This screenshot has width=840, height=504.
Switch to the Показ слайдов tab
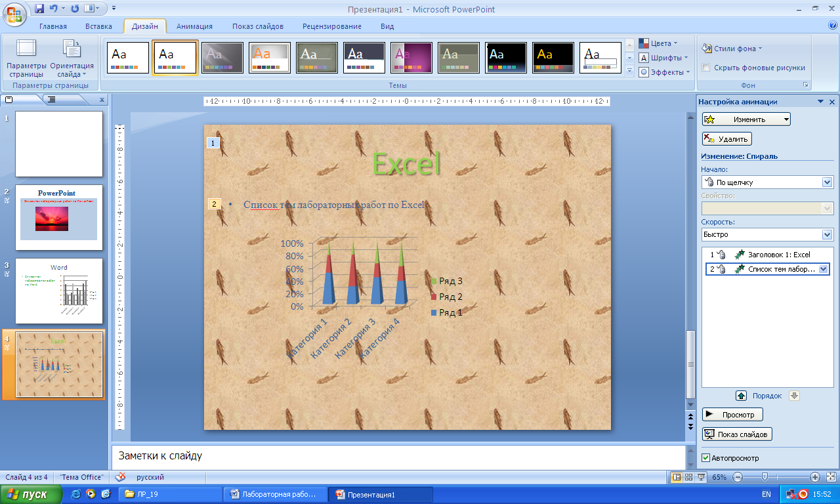(x=258, y=26)
